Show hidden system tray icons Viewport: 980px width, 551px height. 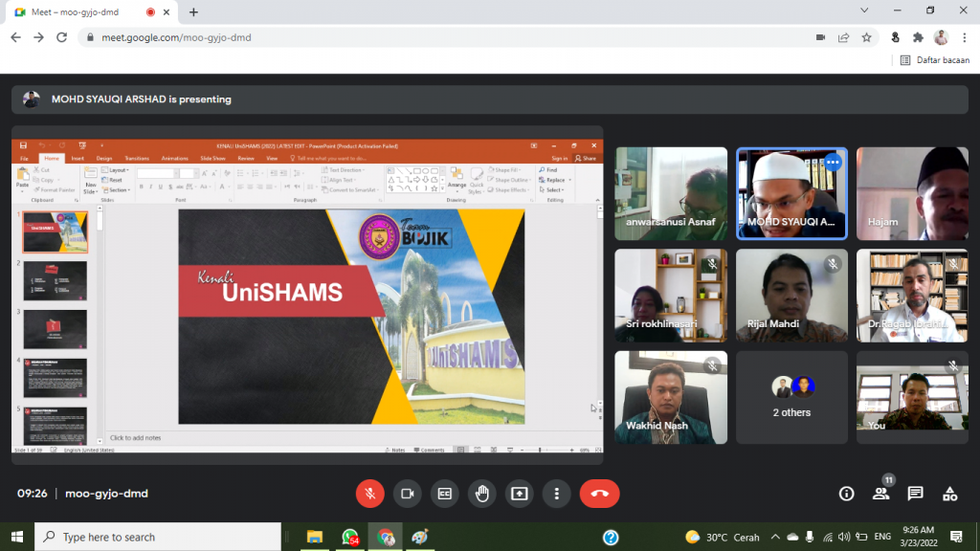pos(775,537)
